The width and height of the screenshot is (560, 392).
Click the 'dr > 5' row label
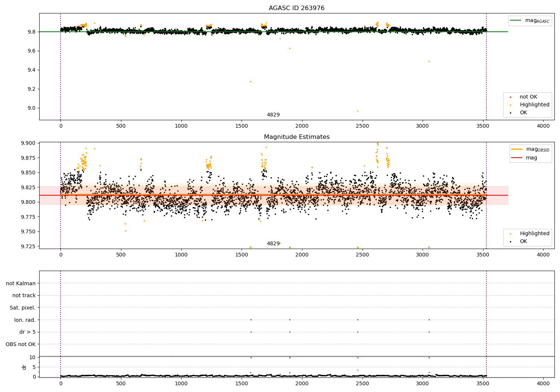tap(28, 332)
